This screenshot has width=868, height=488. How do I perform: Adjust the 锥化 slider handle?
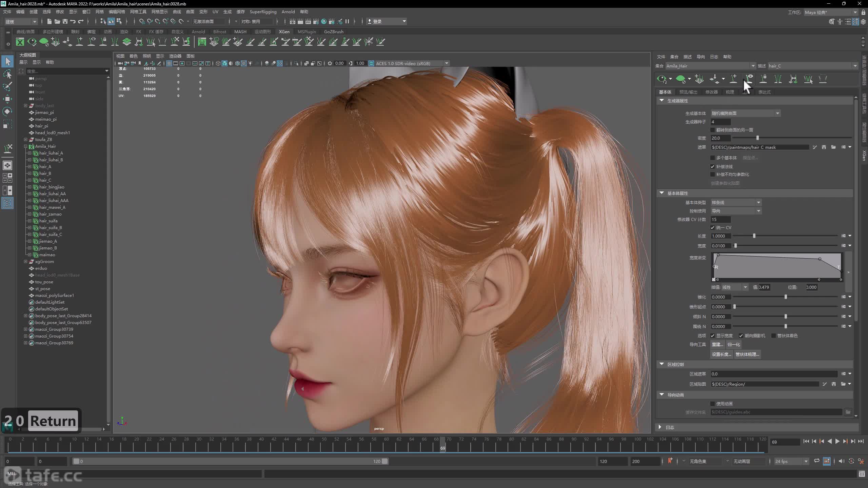(x=786, y=297)
